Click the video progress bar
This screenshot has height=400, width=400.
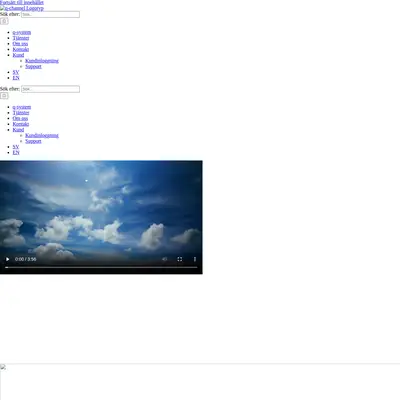101,267
